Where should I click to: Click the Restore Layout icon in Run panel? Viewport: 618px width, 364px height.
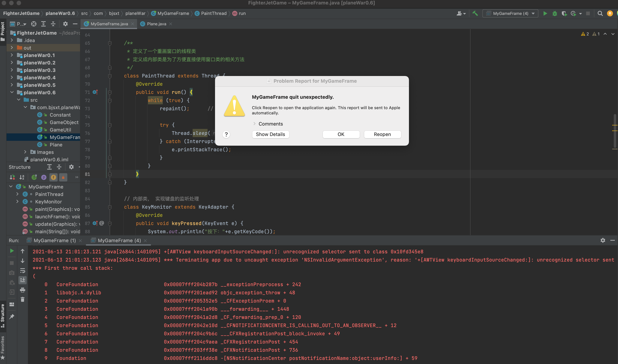(12, 304)
